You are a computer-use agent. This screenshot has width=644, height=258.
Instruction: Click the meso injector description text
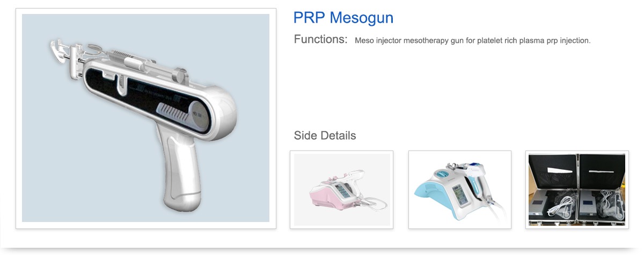tap(472, 41)
